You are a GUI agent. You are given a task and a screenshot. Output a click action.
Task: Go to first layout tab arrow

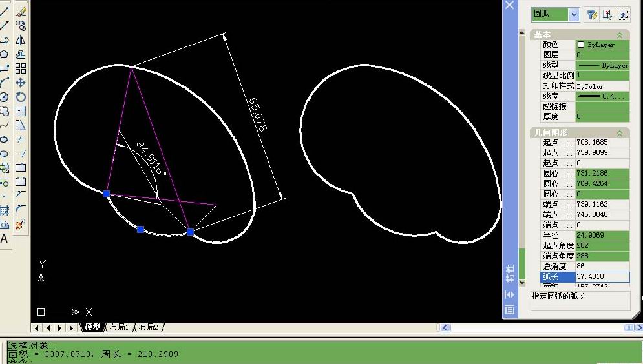tap(36, 328)
